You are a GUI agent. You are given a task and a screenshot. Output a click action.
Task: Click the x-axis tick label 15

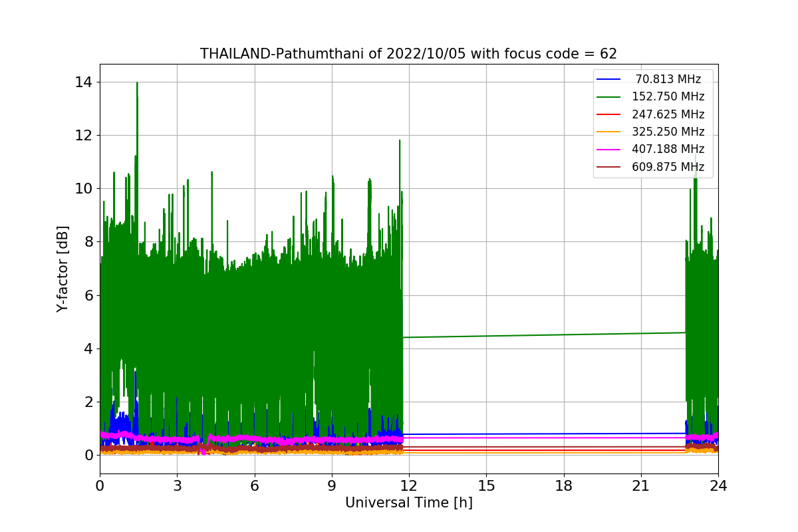486,485
